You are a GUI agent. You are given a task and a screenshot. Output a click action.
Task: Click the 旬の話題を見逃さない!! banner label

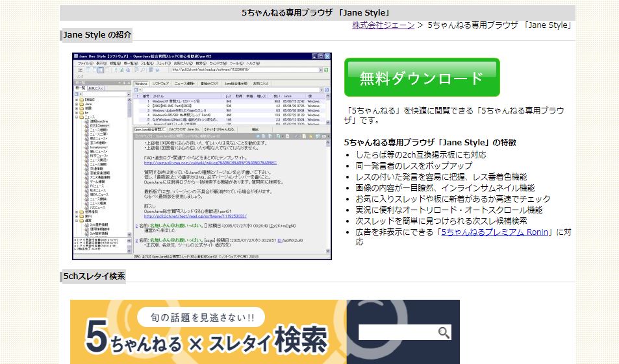pyautogui.click(x=202, y=317)
